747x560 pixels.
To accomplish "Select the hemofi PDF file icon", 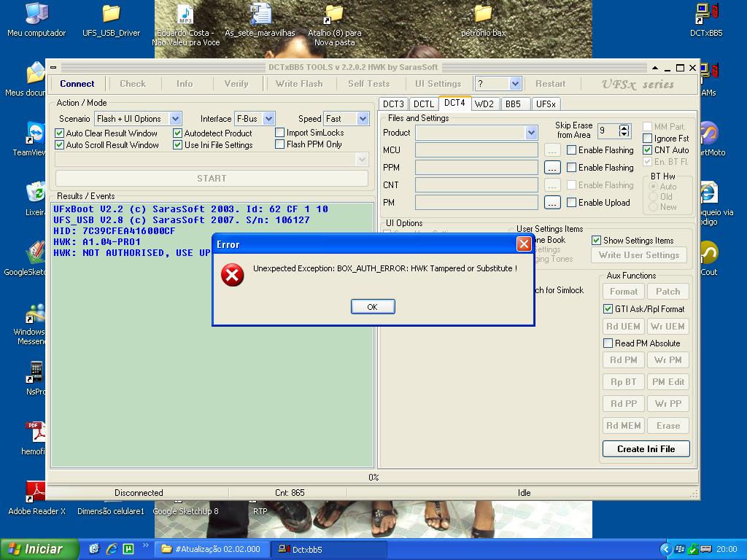I will (36, 432).
